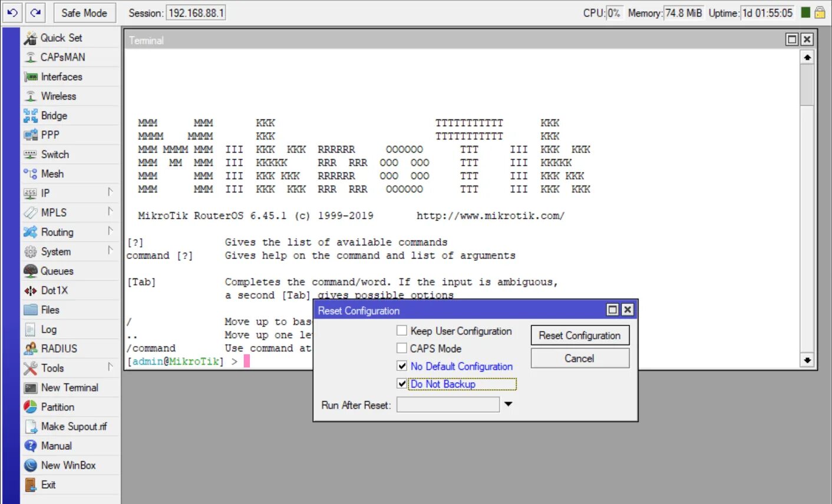832x504 pixels.
Task: Click the New Terminal icon
Action: [x=31, y=388]
